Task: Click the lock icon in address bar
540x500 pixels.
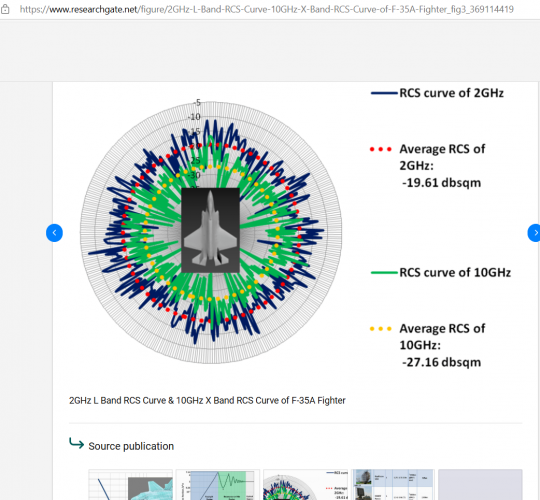Action: coord(5,9)
